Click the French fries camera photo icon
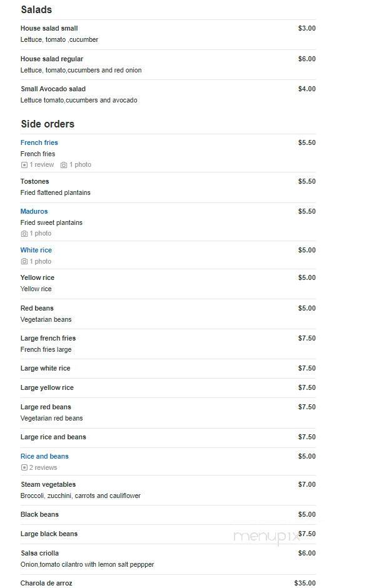The width and height of the screenshot is (379, 588). click(64, 165)
